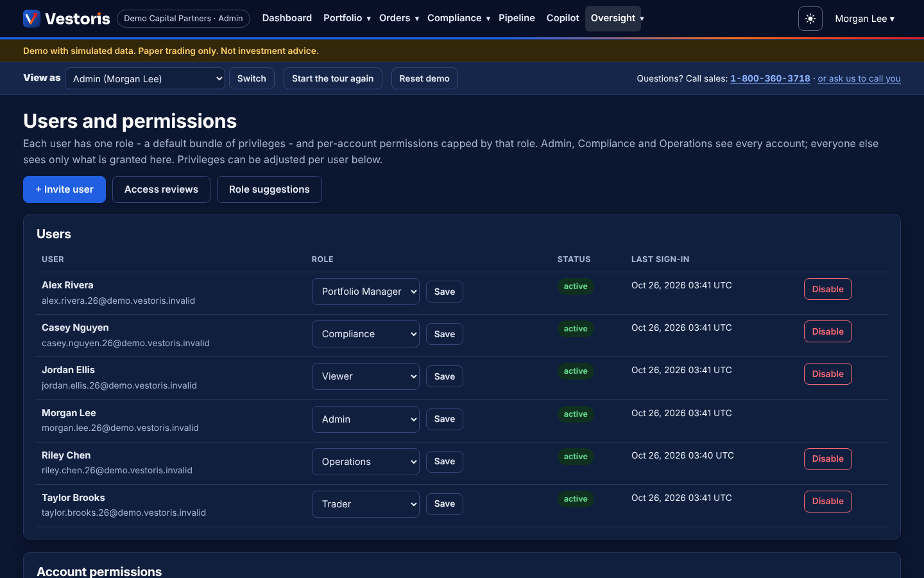Click Taylor Brooks's active status badge
Viewport: 924px width, 578px height.
(x=576, y=499)
